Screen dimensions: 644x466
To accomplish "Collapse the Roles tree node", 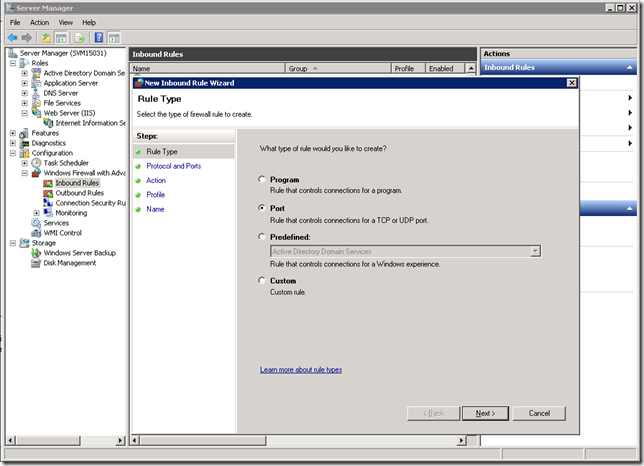I will click(x=13, y=63).
